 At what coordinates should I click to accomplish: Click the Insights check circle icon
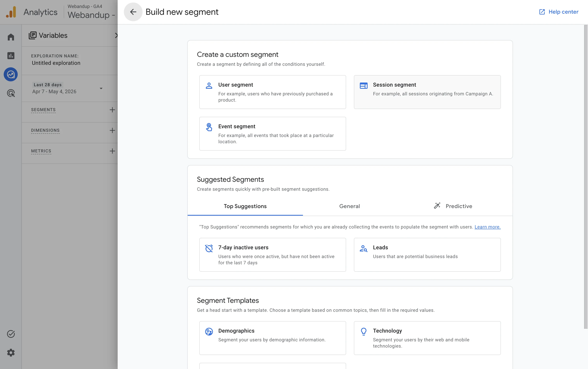coord(11,334)
